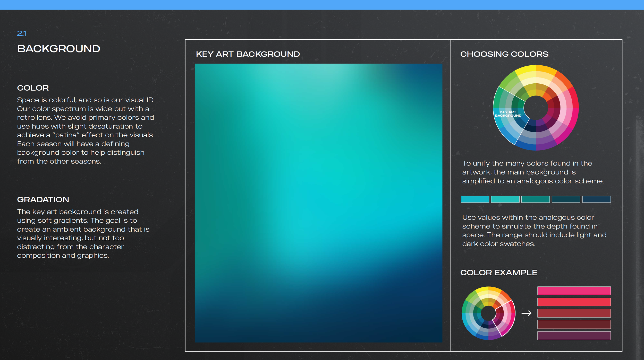
Task: Click the CHOOSING COLORS heading
Action: pos(504,54)
